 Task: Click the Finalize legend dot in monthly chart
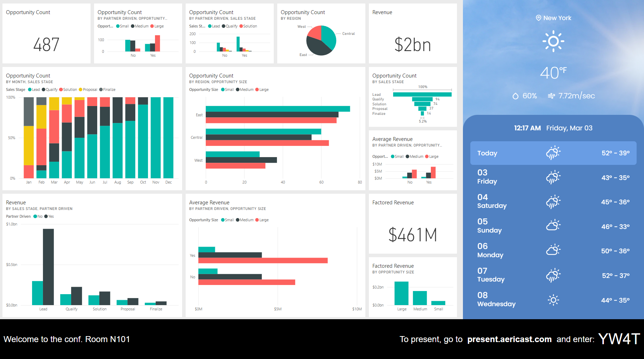click(101, 89)
